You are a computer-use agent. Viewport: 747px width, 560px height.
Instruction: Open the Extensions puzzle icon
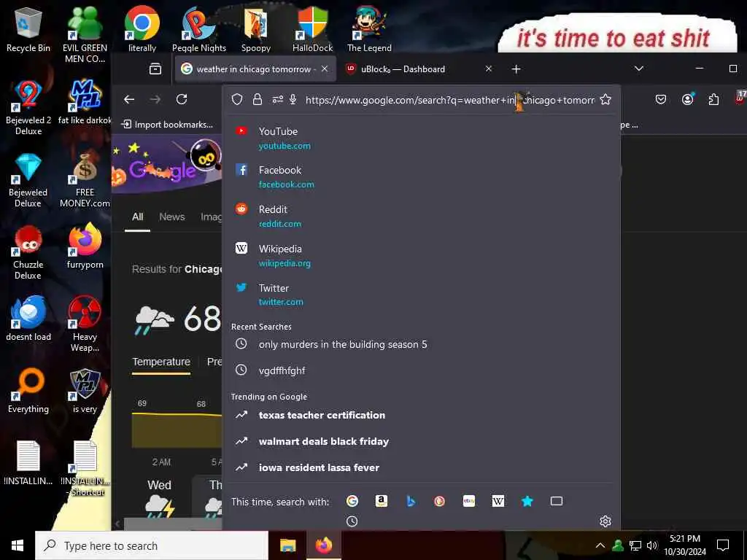[x=713, y=99]
